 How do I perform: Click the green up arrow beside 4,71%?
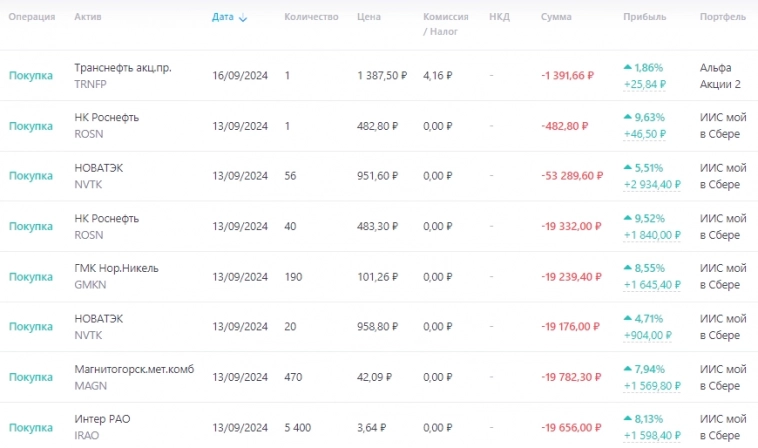tap(627, 319)
